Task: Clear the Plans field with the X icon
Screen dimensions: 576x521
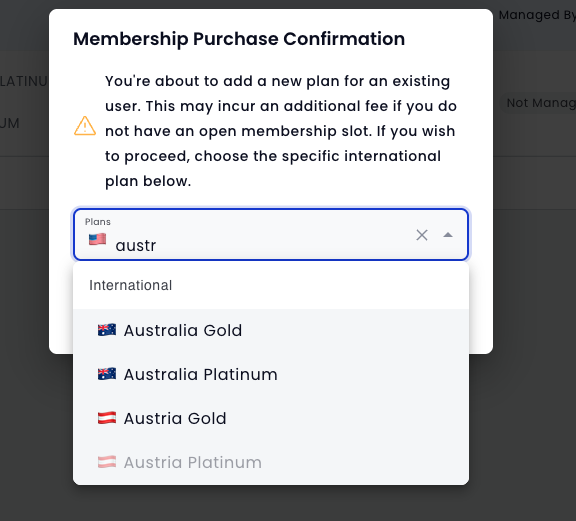Action: pyautogui.click(x=422, y=235)
